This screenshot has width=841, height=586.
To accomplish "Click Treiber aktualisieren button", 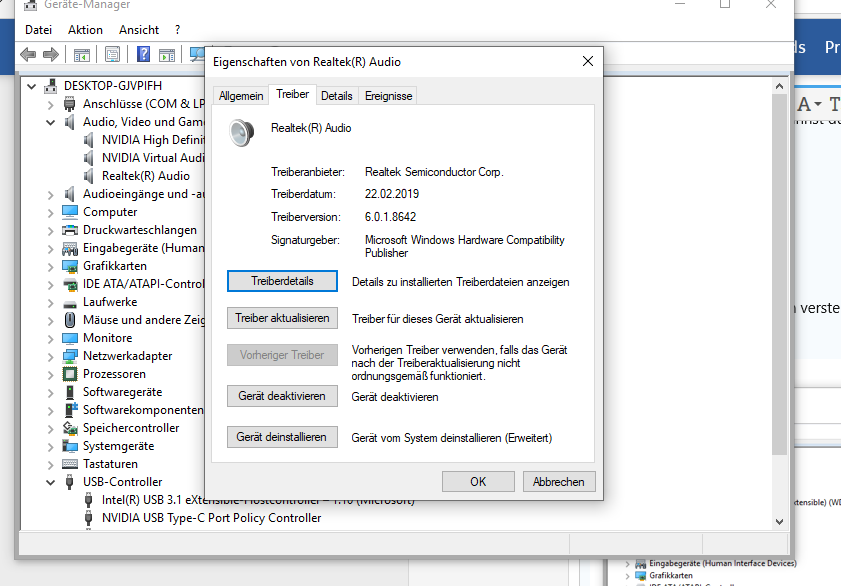I will click(282, 318).
